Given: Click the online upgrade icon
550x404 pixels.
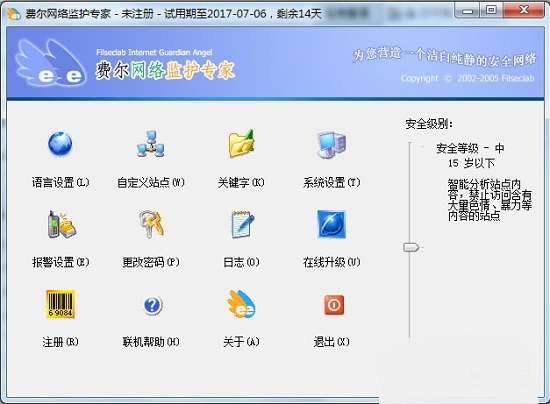Looking at the screenshot, I should click(331, 224).
